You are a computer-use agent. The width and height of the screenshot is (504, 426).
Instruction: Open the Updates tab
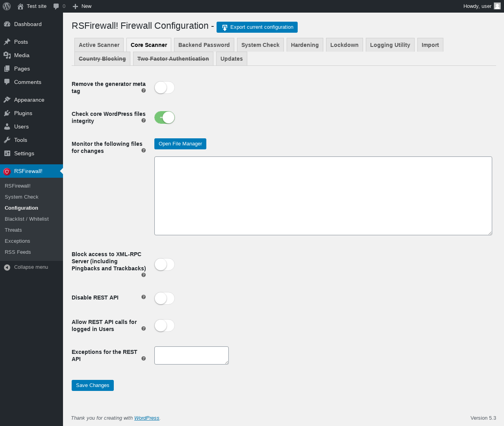pos(232,59)
